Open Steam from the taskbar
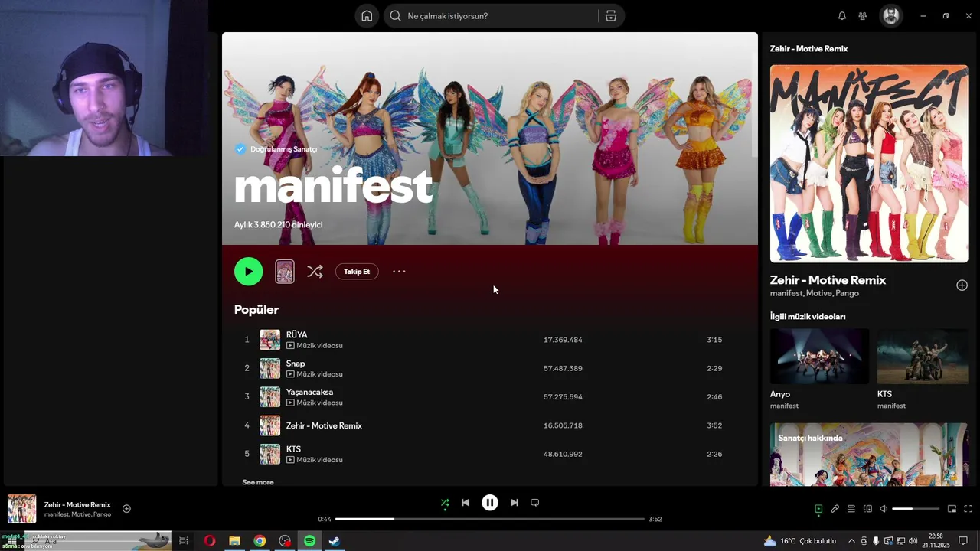 (x=335, y=541)
